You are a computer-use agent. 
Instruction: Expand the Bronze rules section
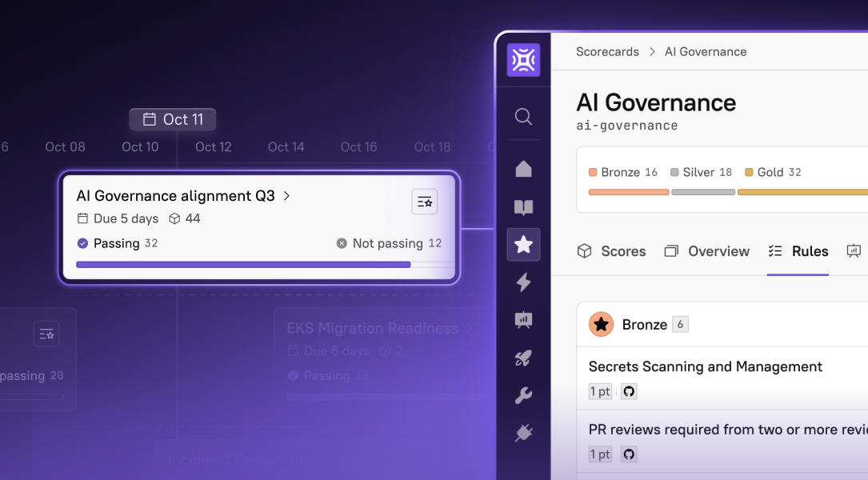(601, 324)
